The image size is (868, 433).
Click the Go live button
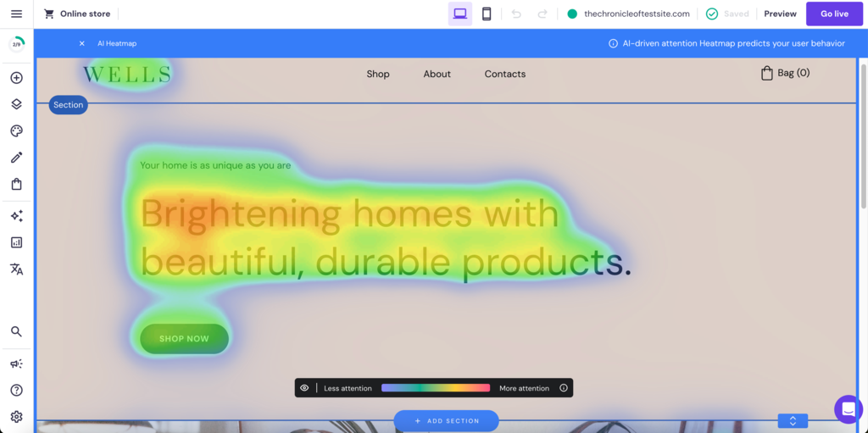click(834, 14)
